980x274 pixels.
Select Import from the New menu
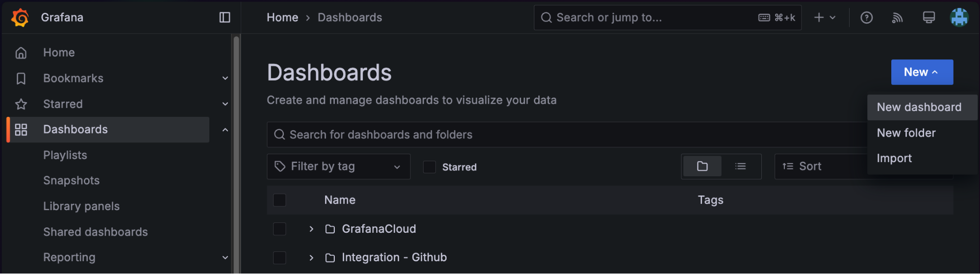tap(894, 158)
